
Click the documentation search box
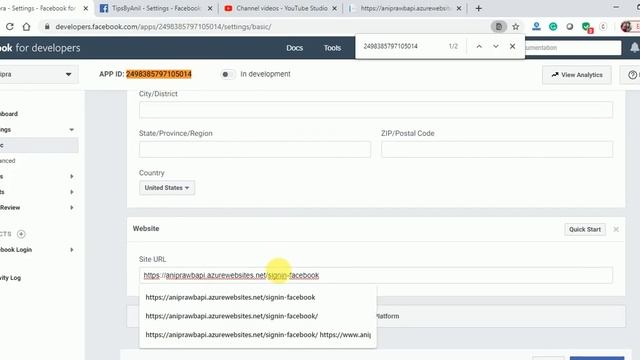point(573,48)
